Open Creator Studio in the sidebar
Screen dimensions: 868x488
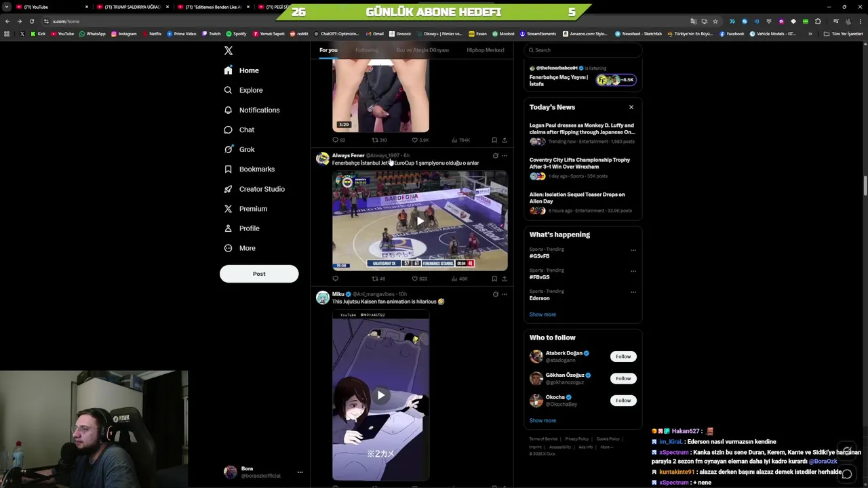[x=254, y=189]
